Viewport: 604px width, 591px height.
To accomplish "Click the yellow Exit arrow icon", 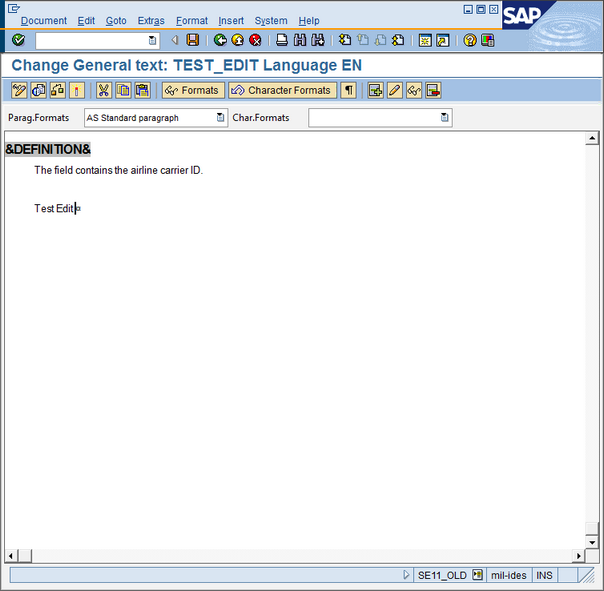I will click(238, 40).
